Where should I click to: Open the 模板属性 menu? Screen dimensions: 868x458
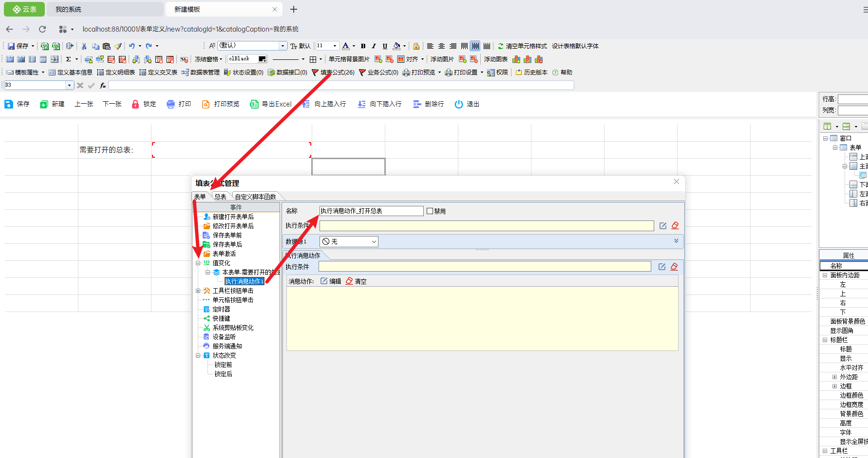pyautogui.click(x=25, y=73)
